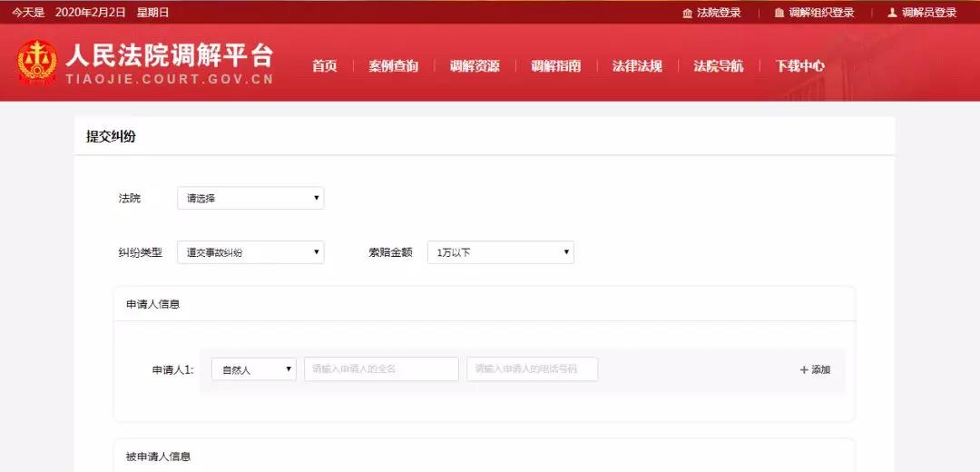Click the court login building icon
Viewport: 980px width, 472px height.
point(687,13)
